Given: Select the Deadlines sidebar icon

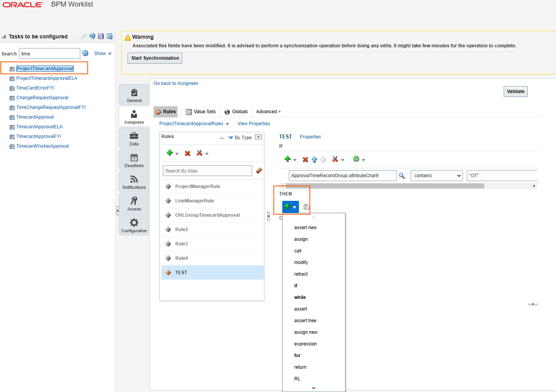Looking at the screenshot, I should pos(134,159).
